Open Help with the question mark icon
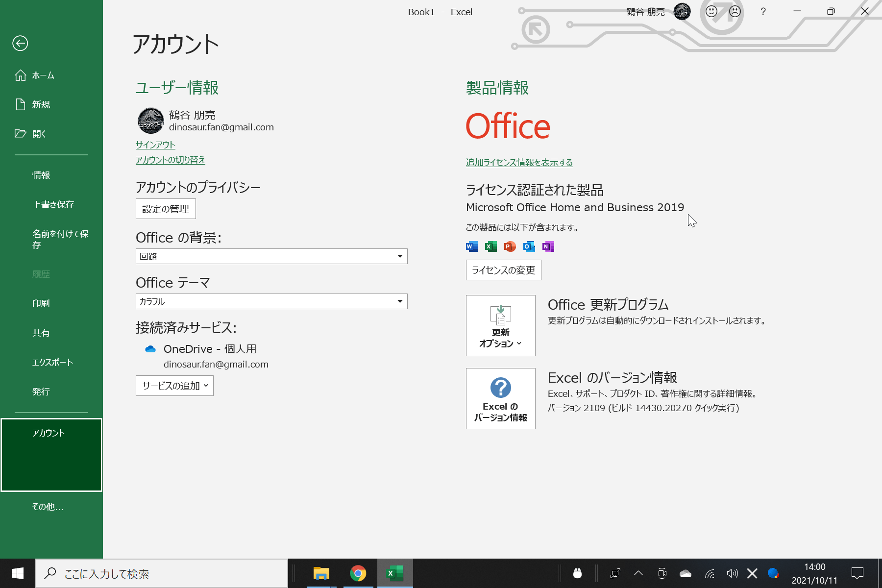The width and height of the screenshot is (882, 588). pos(763,11)
